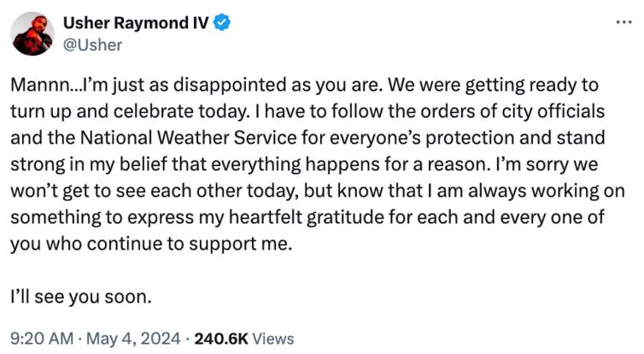Click "National Weather Service" in tweet text
Viewport: 644px width, 354px height.
pos(188,138)
